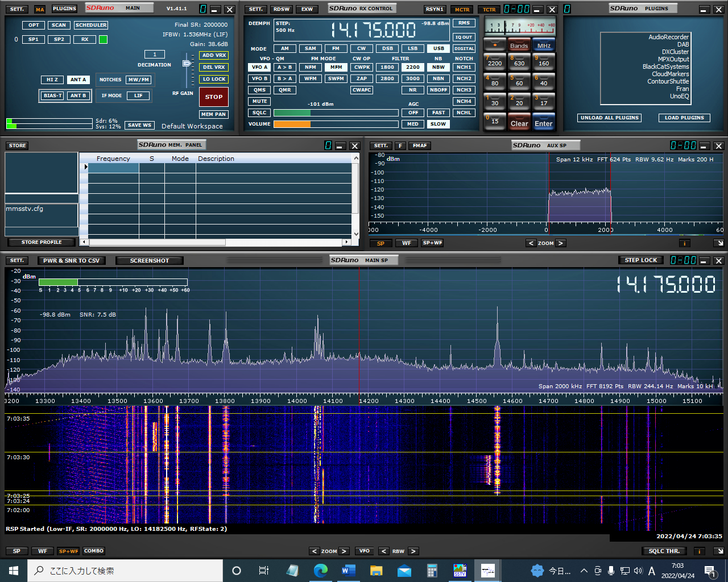Viewport: 728px width, 582px height.
Task: Select ANT A antenna input
Action: tap(78, 80)
